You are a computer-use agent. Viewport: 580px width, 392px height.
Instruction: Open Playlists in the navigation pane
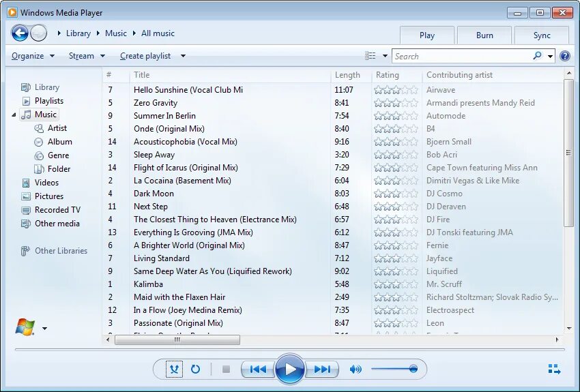pos(42,101)
